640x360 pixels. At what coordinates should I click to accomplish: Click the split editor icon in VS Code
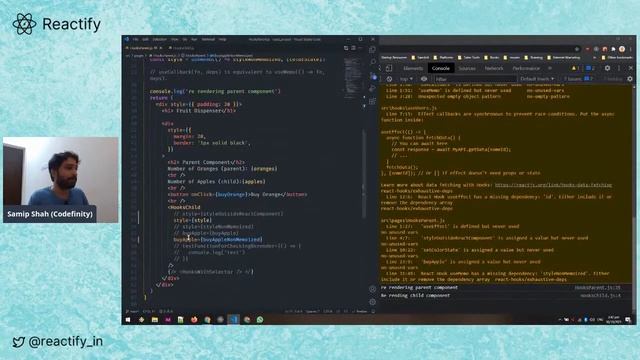[353, 48]
